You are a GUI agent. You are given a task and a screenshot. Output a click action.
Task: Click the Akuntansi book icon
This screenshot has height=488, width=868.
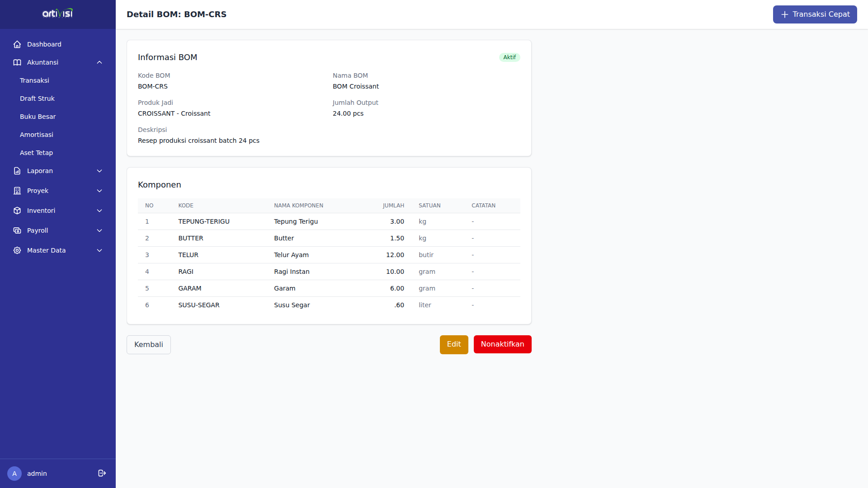pos(17,62)
